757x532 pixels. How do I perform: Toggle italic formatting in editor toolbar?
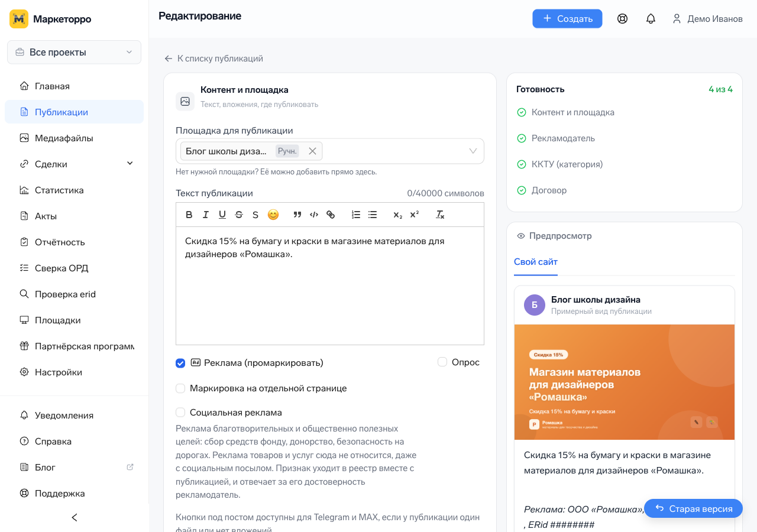206,215
